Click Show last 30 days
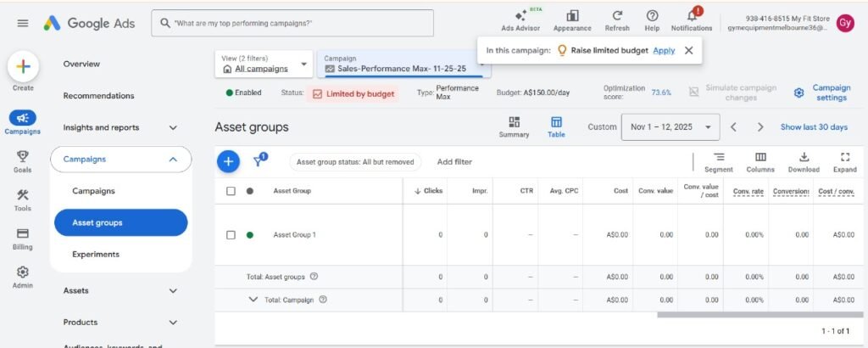 (814, 127)
